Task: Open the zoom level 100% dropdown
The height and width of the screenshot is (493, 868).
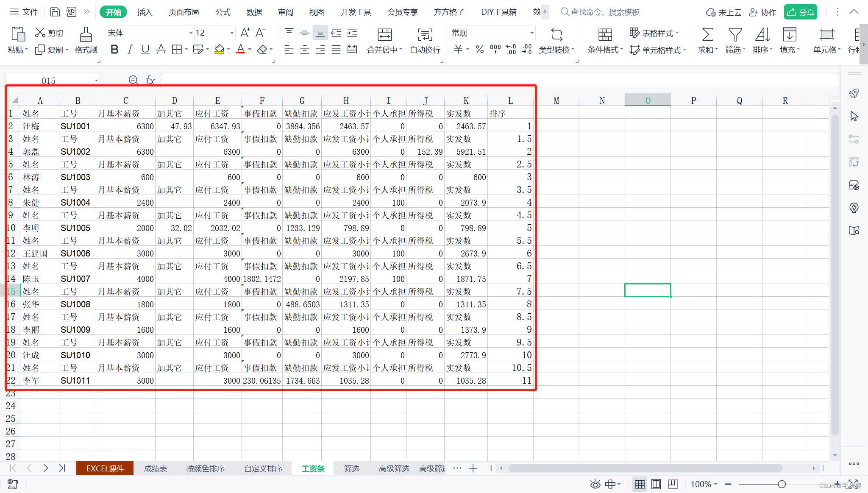Action: [704, 484]
